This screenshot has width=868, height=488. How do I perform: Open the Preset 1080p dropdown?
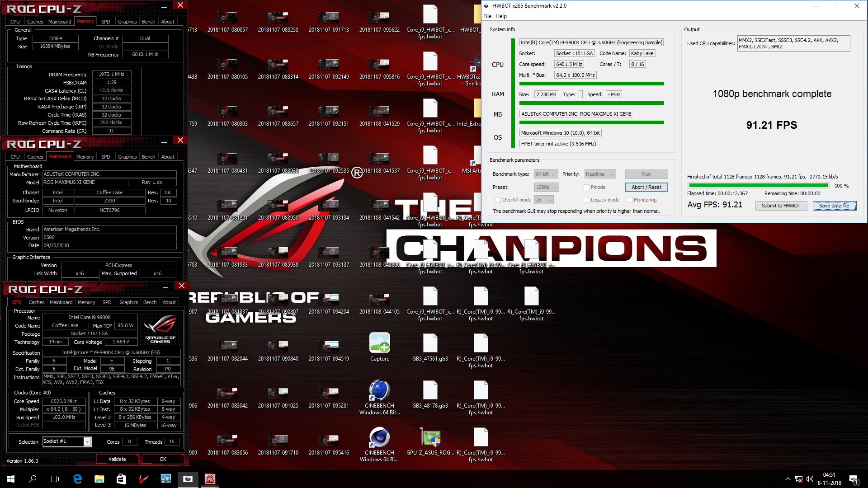click(547, 187)
